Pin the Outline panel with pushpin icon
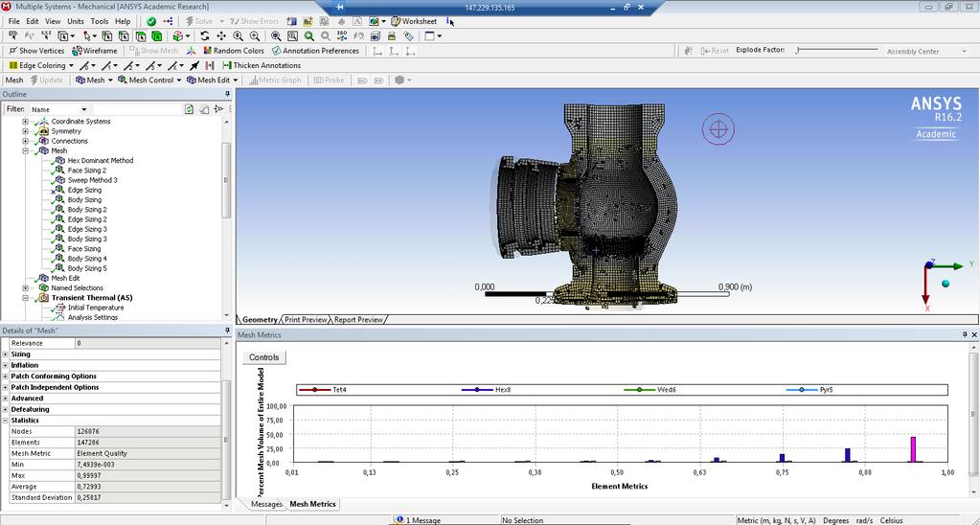The image size is (980, 525). coord(227,95)
